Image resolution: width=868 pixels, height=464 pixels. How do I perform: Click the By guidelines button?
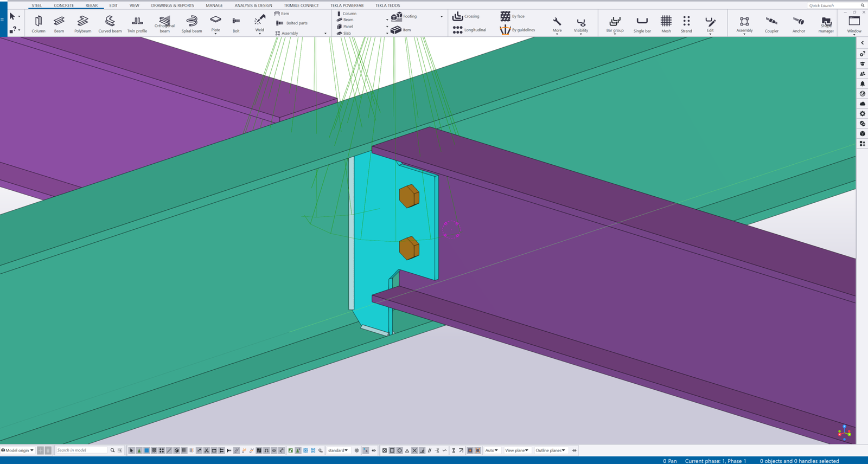tap(518, 30)
